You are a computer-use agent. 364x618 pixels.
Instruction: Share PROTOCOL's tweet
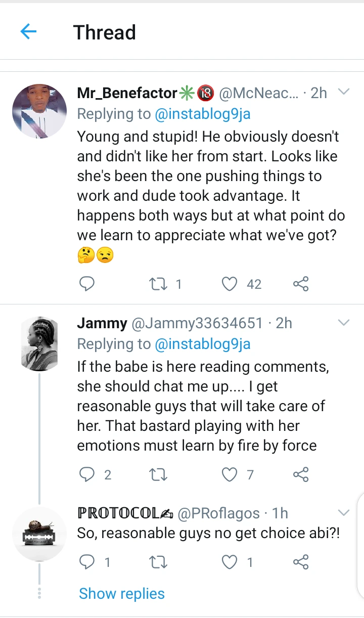(x=301, y=562)
